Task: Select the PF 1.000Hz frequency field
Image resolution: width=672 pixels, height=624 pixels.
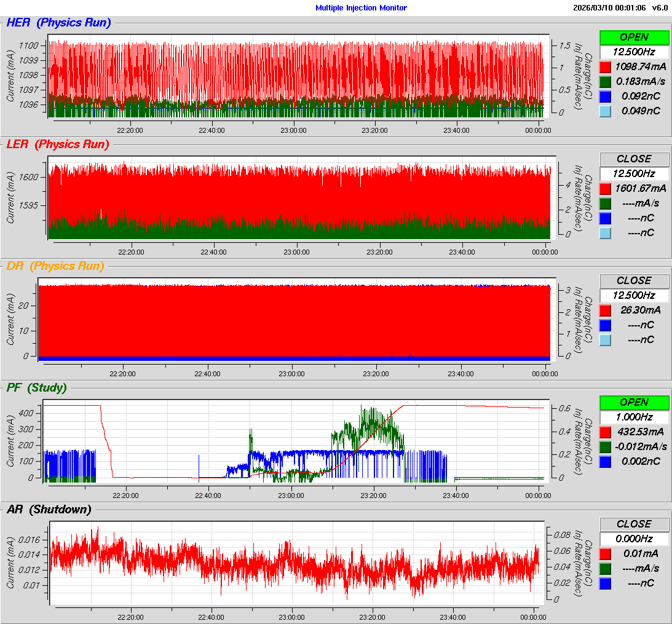Action: click(634, 417)
